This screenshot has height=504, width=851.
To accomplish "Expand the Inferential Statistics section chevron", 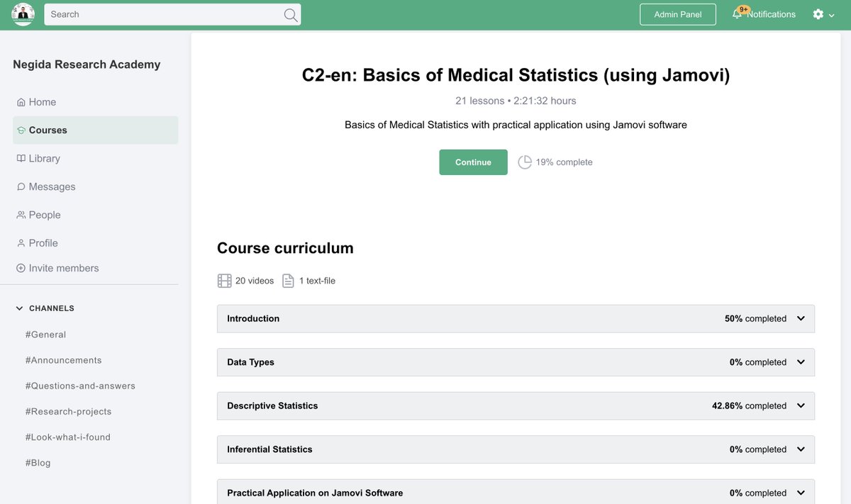I will [801, 449].
